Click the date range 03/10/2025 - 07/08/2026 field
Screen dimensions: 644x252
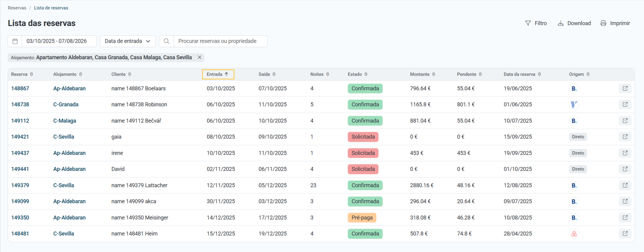pos(59,41)
